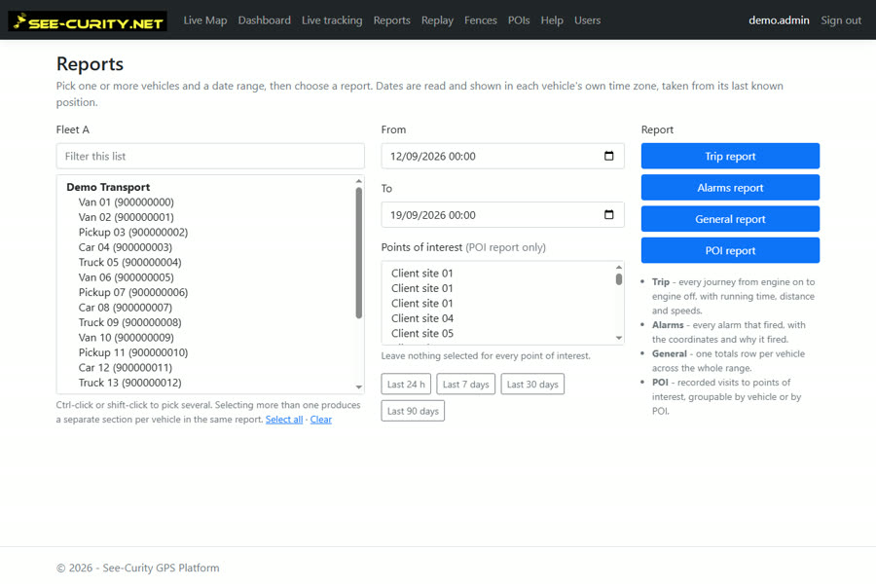
Task: Open the Live Map page
Action: (x=205, y=20)
